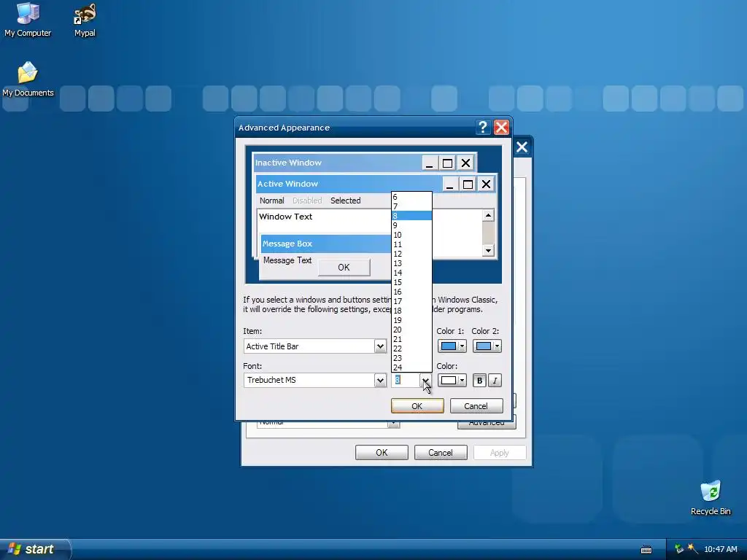Select font size 7 in the list
This screenshot has width=747, height=560.
click(x=411, y=206)
